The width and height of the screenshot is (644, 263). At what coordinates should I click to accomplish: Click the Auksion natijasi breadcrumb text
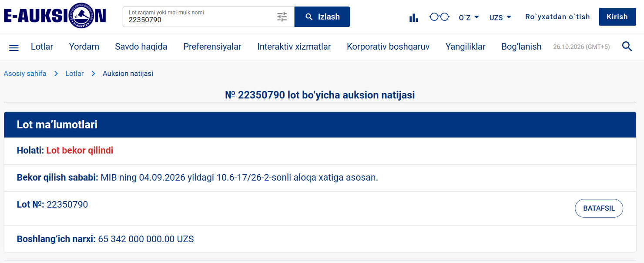(x=128, y=74)
